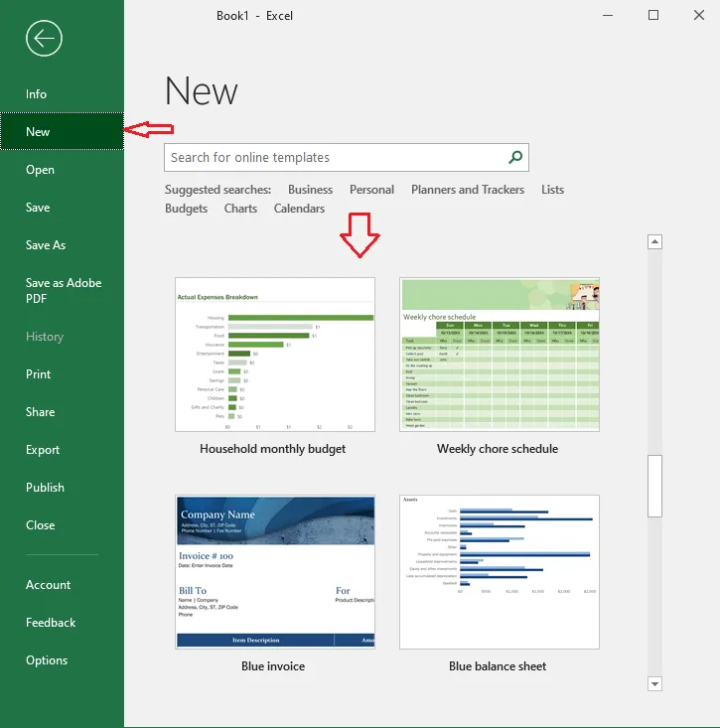The height and width of the screenshot is (728, 720).
Task: Click the scrollbar up arrow
Action: (654, 241)
